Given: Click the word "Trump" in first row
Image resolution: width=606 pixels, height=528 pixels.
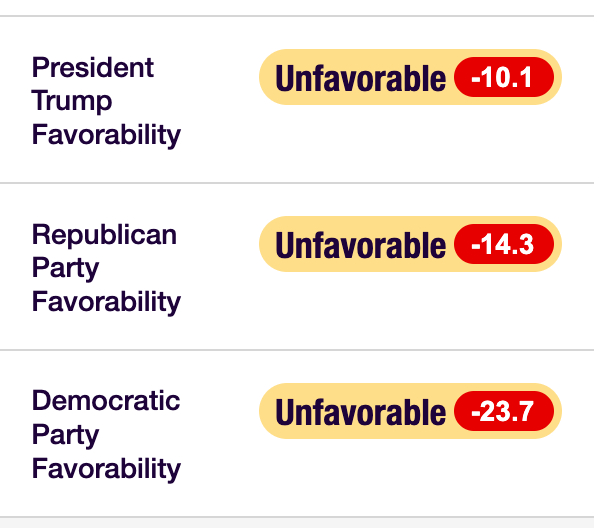Looking at the screenshot, I should click(72, 101).
